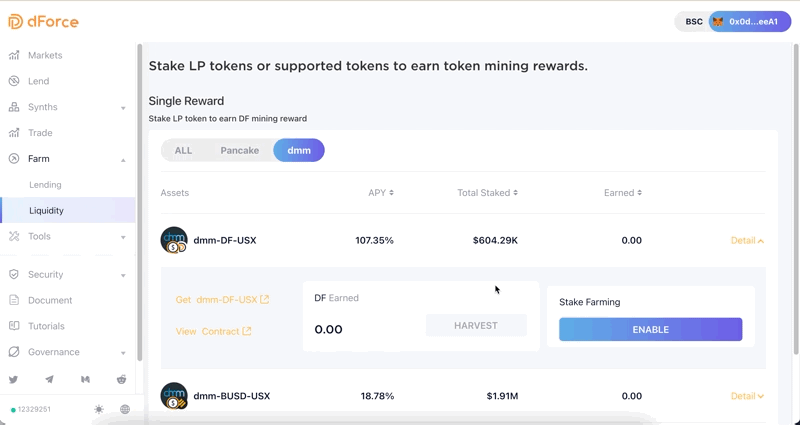
Task: Sort by Total Staked column
Action: (x=487, y=193)
